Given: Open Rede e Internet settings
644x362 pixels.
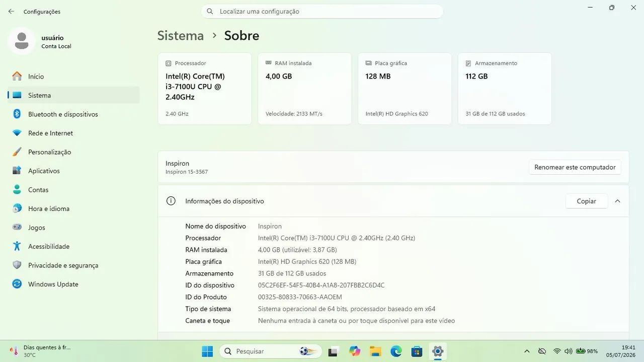Looking at the screenshot, I should (73, 133).
